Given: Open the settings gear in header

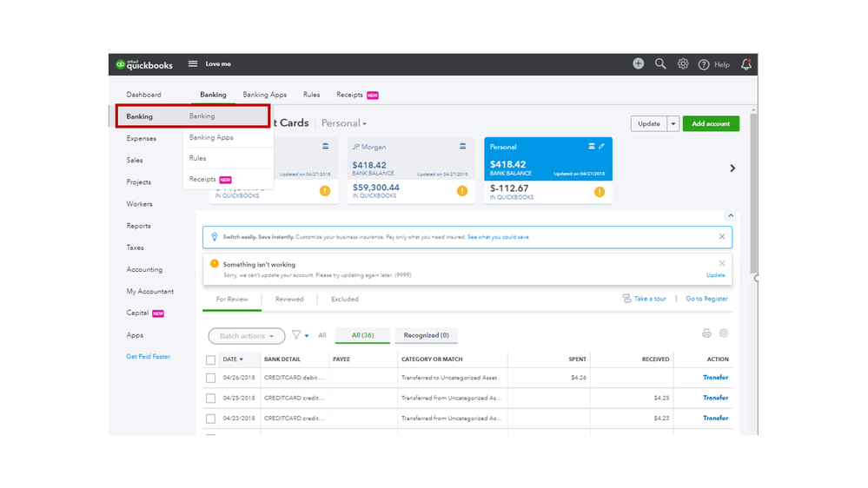Looking at the screenshot, I should pos(683,63).
